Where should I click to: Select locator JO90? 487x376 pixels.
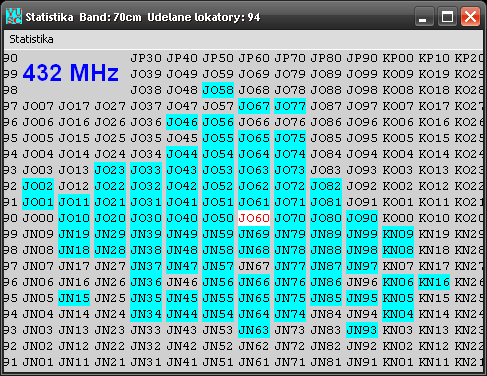[x=362, y=218]
